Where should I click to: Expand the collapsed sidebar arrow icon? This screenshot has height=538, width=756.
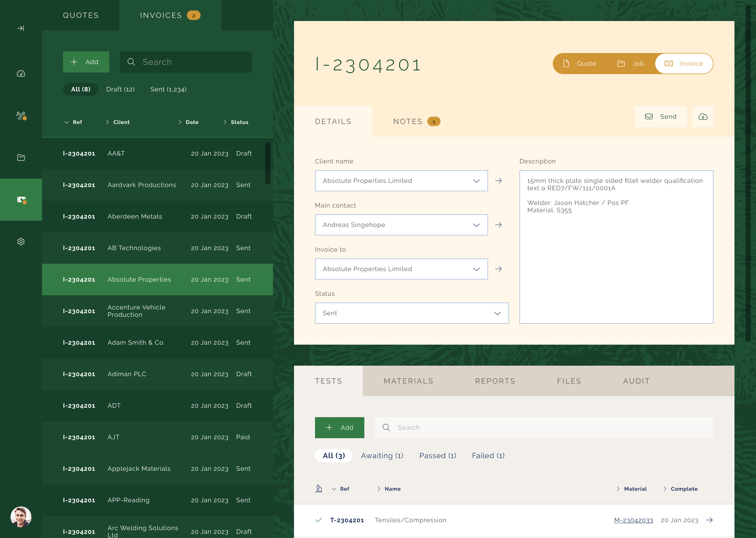[20, 28]
